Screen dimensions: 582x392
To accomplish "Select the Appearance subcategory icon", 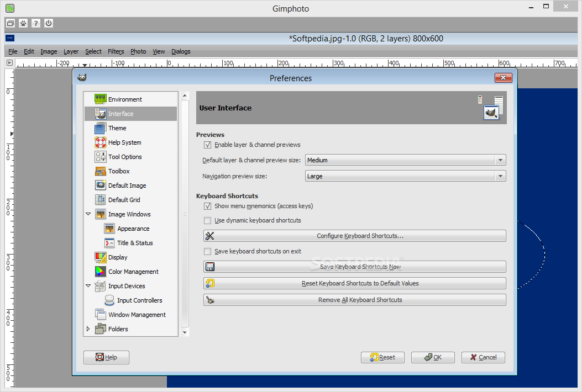I will tap(109, 229).
